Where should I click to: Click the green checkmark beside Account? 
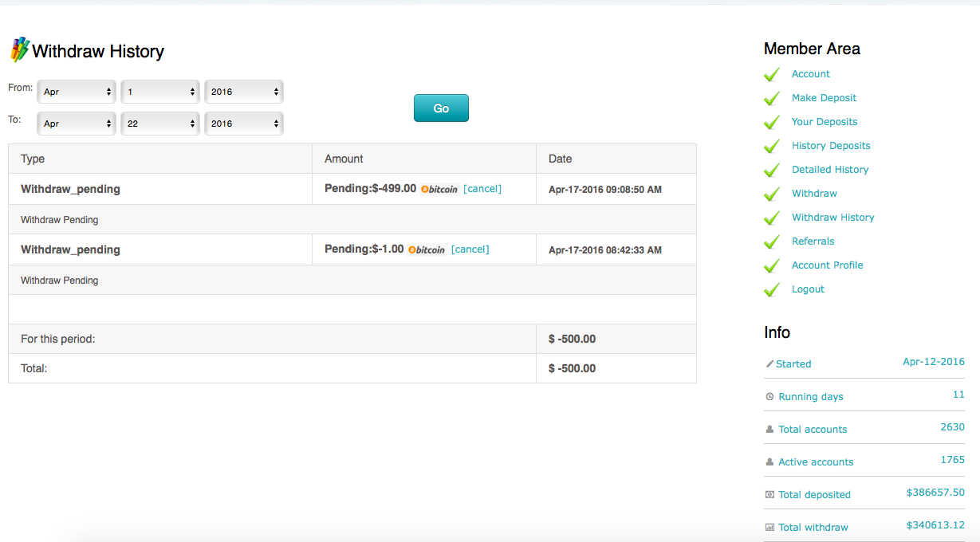(772, 74)
